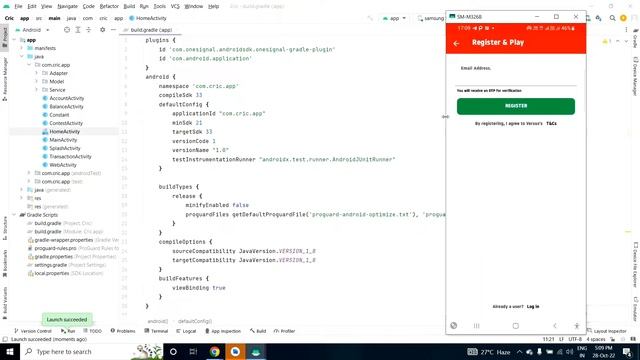Open Chrome from the taskbar
Image resolution: width=640 pixels, height=360 pixels.
coord(215,352)
